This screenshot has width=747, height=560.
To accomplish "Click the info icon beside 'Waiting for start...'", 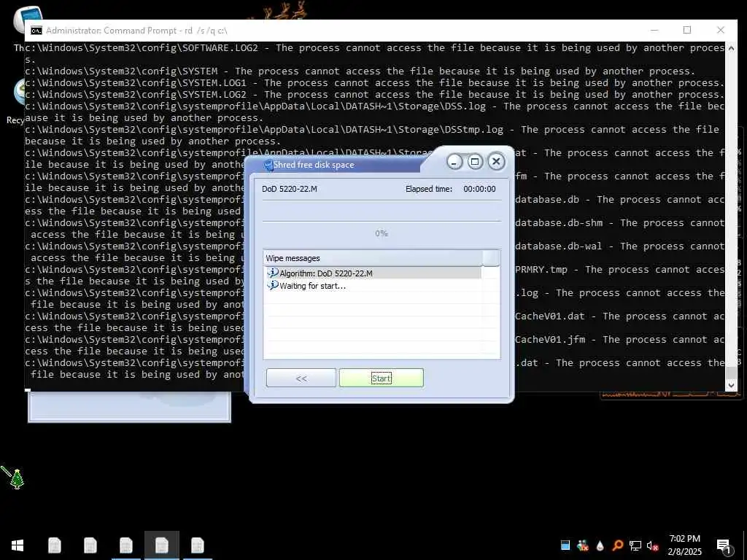I will pos(273,285).
